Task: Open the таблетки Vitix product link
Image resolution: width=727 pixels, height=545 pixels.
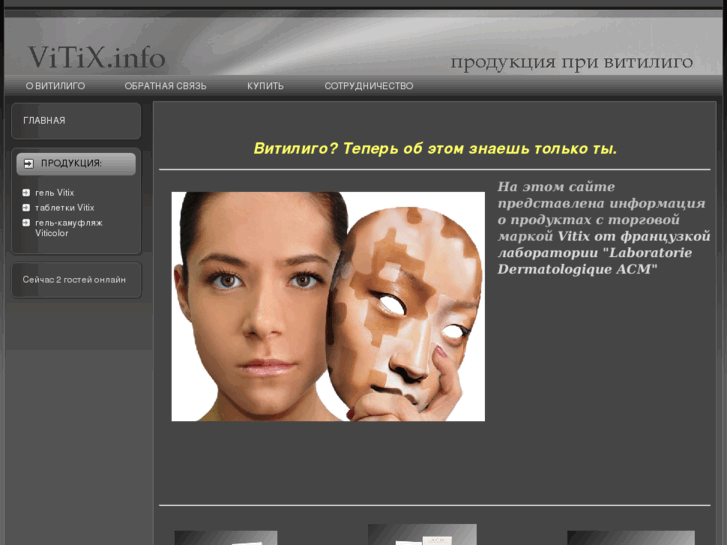Action: click(x=64, y=208)
